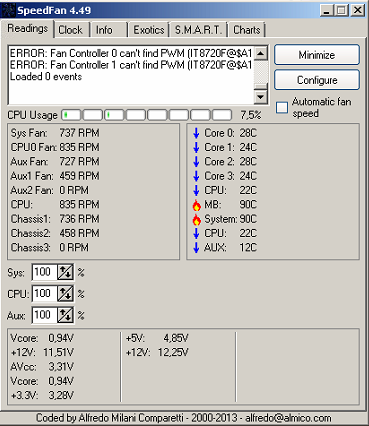Click the alfredo@almico.com email in status bar
The height and width of the screenshot is (426, 369).
(x=288, y=418)
